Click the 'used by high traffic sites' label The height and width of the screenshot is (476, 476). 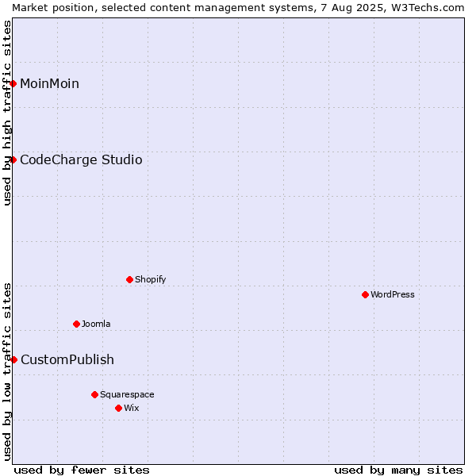tap(7, 113)
